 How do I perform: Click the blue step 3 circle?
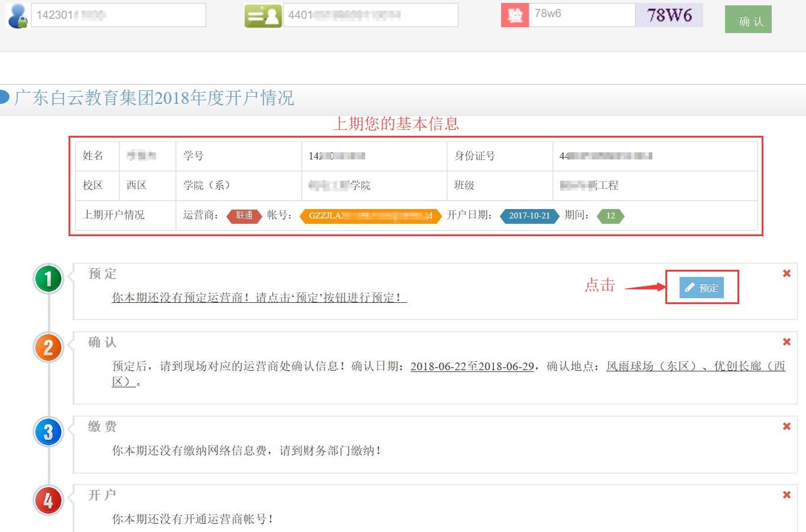coord(48,432)
